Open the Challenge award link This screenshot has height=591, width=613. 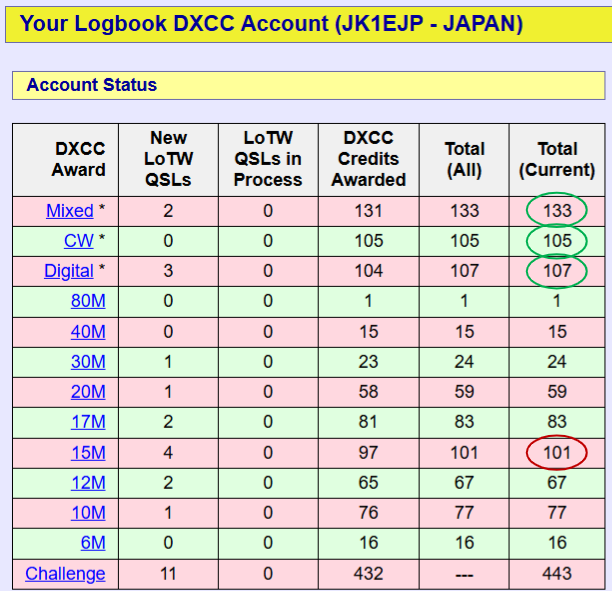click(65, 574)
